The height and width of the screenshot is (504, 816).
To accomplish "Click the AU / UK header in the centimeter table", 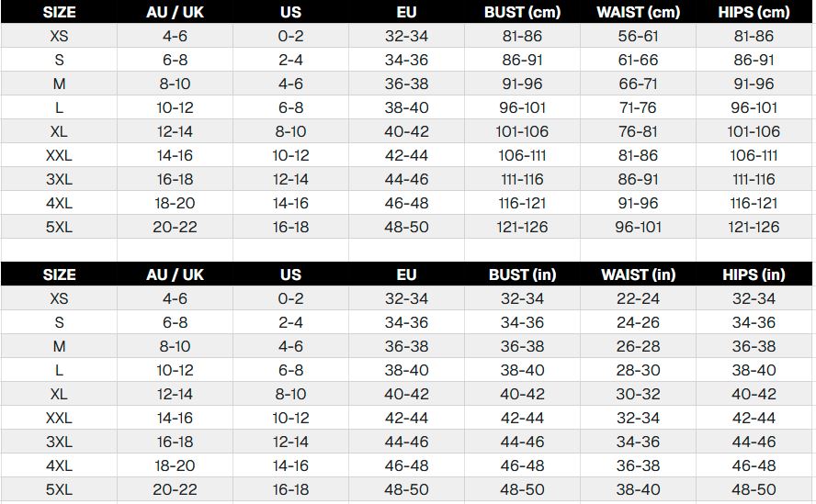I will (175, 13).
